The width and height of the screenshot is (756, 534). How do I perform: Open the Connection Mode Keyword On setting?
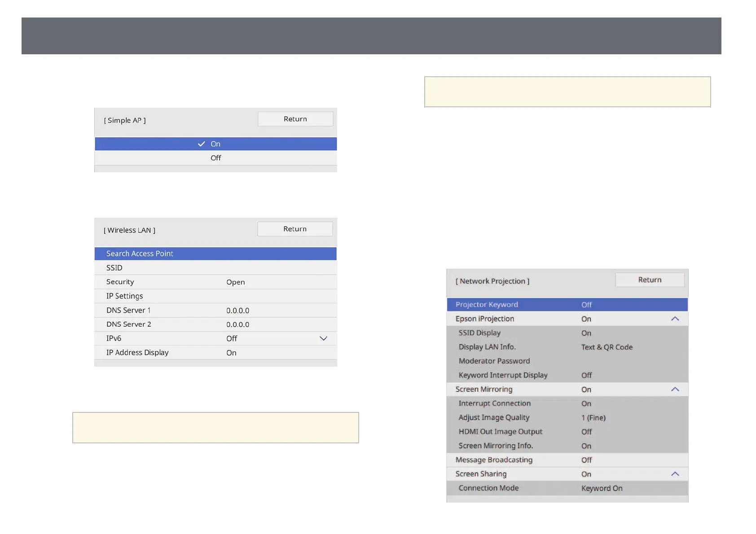click(x=567, y=488)
